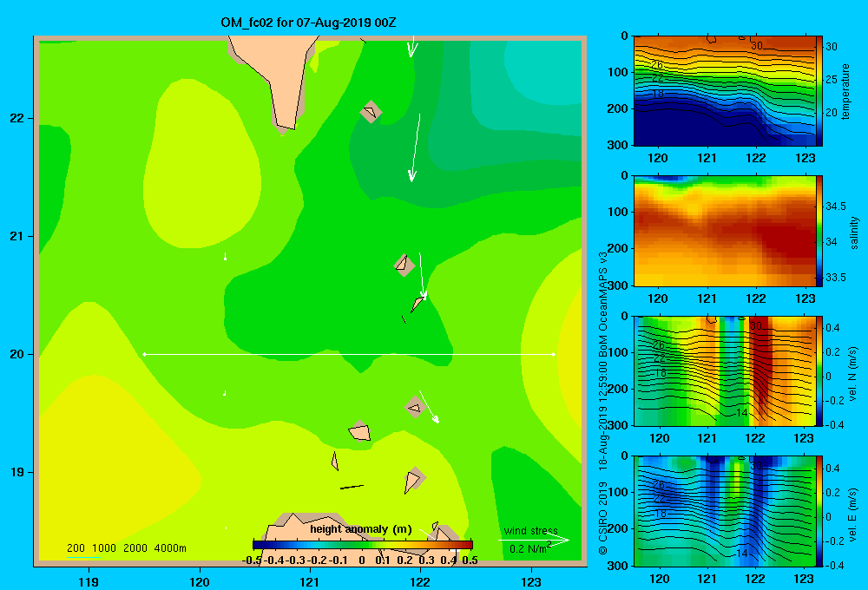Image resolution: width=868 pixels, height=590 pixels.
Task: Click the '0.5' label on height anomaly colorbar
Action: [470, 560]
